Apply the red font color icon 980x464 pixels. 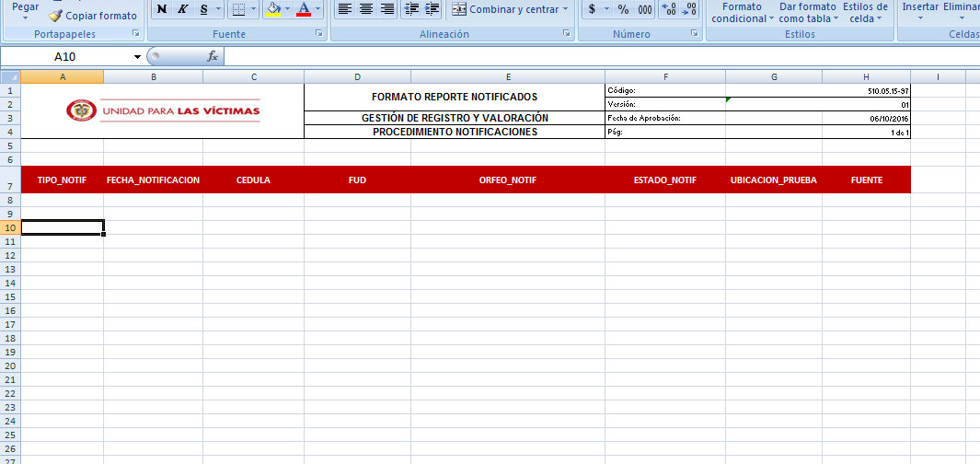303,9
